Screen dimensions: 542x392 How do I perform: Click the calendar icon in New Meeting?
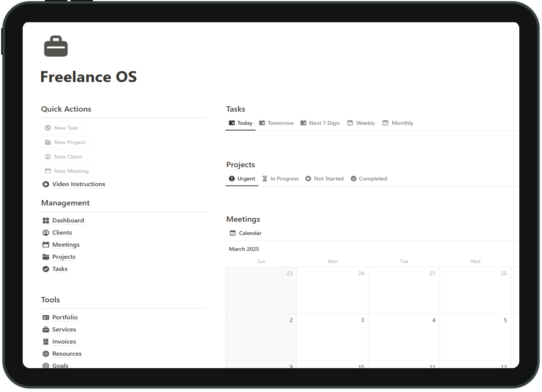click(48, 171)
